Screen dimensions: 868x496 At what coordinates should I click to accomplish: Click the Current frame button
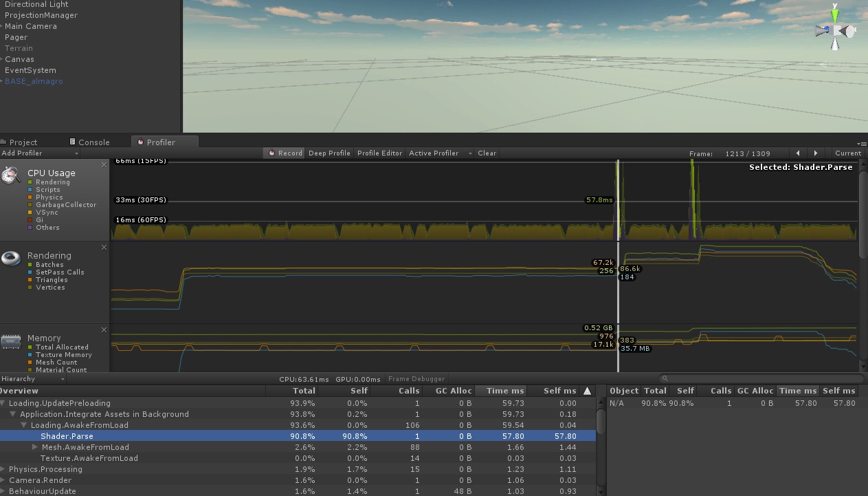click(x=847, y=153)
